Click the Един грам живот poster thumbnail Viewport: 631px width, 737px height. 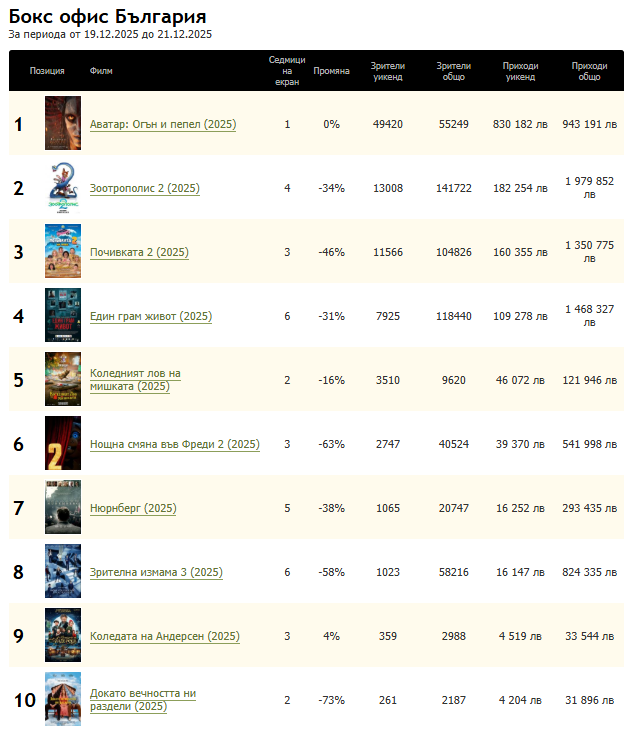(x=62, y=316)
